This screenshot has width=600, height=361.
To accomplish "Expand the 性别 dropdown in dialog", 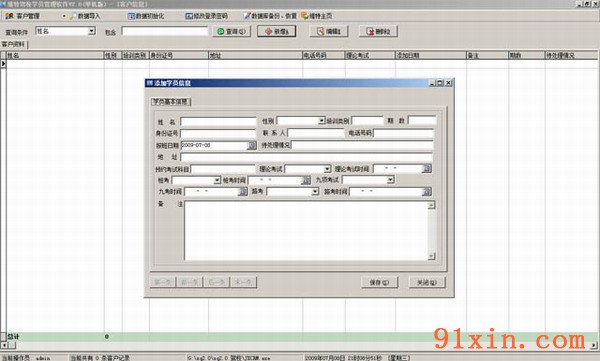I will click(x=321, y=121).
